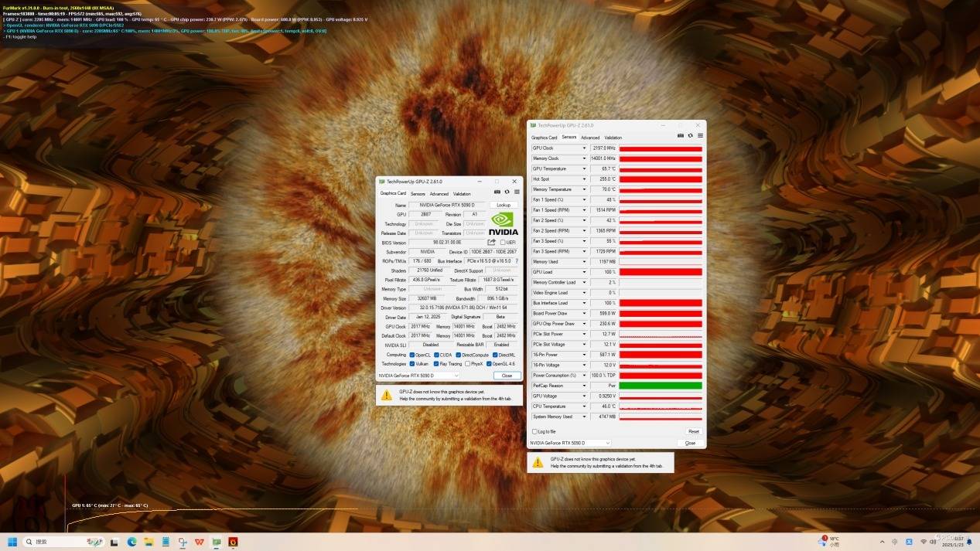
Task: Click the Bus Interface question mark icon
Action: tap(517, 261)
